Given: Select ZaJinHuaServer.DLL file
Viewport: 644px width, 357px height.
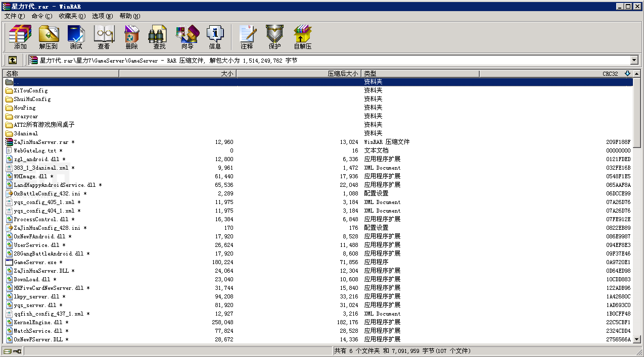Looking at the screenshot, I should [x=44, y=271].
